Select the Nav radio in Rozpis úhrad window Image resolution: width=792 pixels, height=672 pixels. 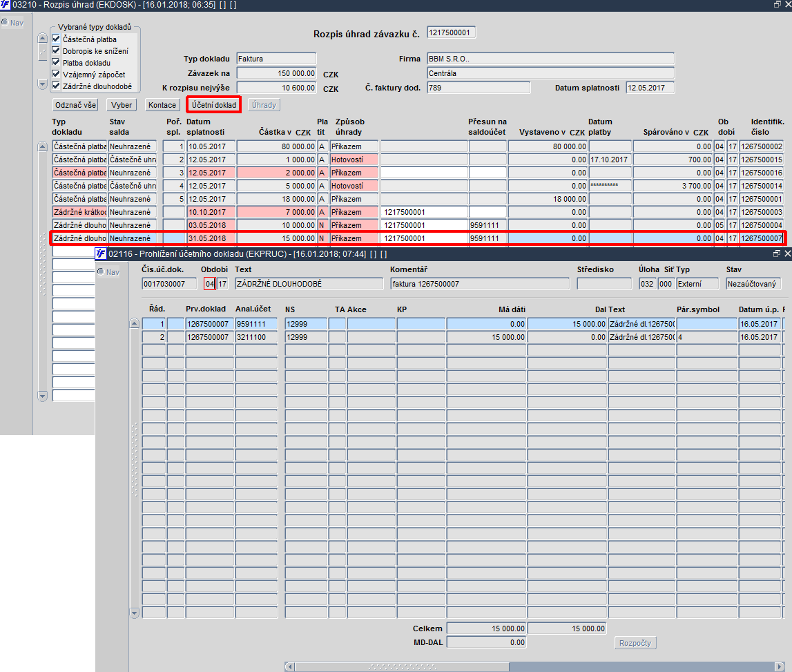coord(5,23)
